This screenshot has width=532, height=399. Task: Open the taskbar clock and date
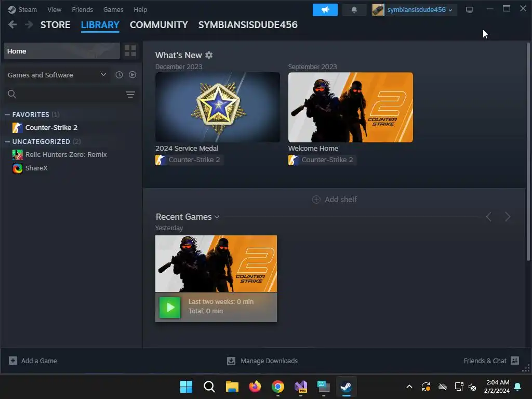point(497,387)
